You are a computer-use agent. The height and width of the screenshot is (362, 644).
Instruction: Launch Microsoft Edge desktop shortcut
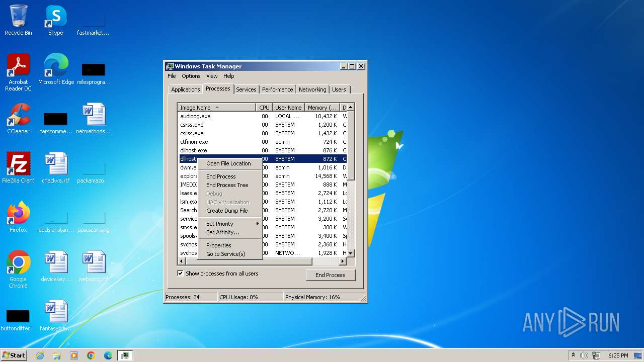(56, 69)
